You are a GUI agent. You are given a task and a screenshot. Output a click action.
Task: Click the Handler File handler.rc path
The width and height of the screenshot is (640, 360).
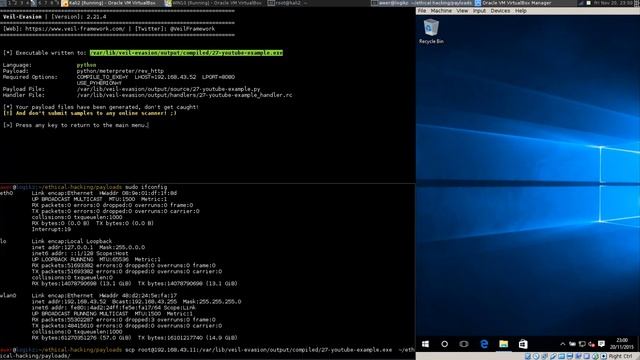[184, 95]
